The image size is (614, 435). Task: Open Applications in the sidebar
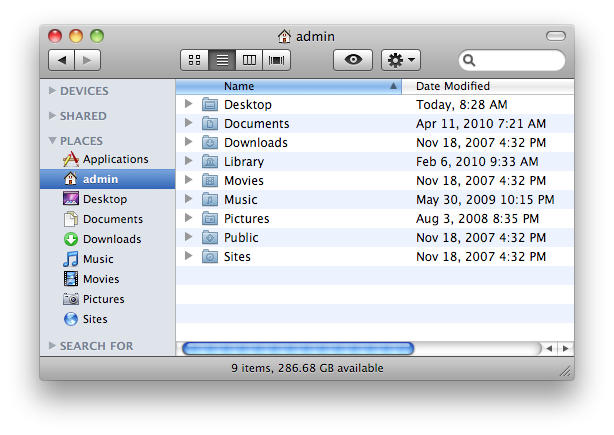coord(114,159)
